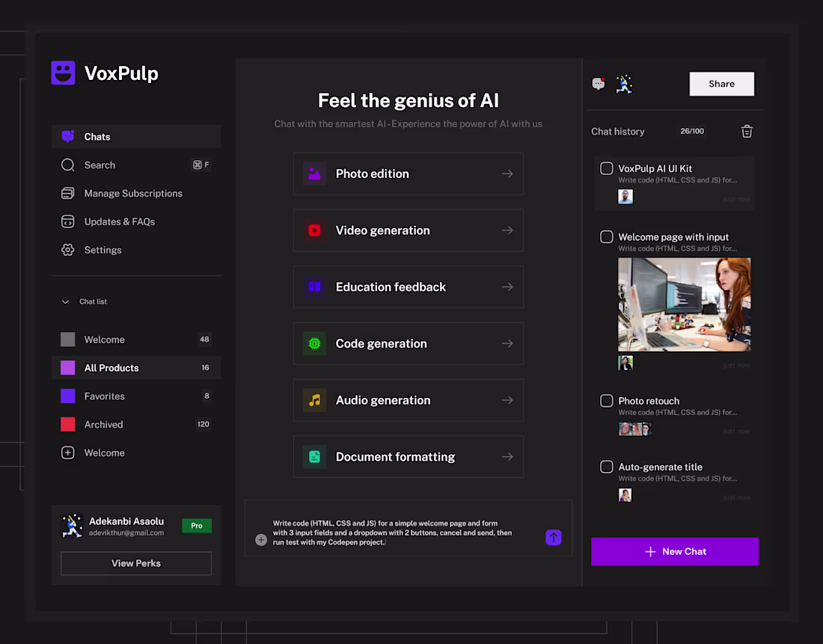
Task: Select the Audio generation music icon
Action: (x=313, y=400)
